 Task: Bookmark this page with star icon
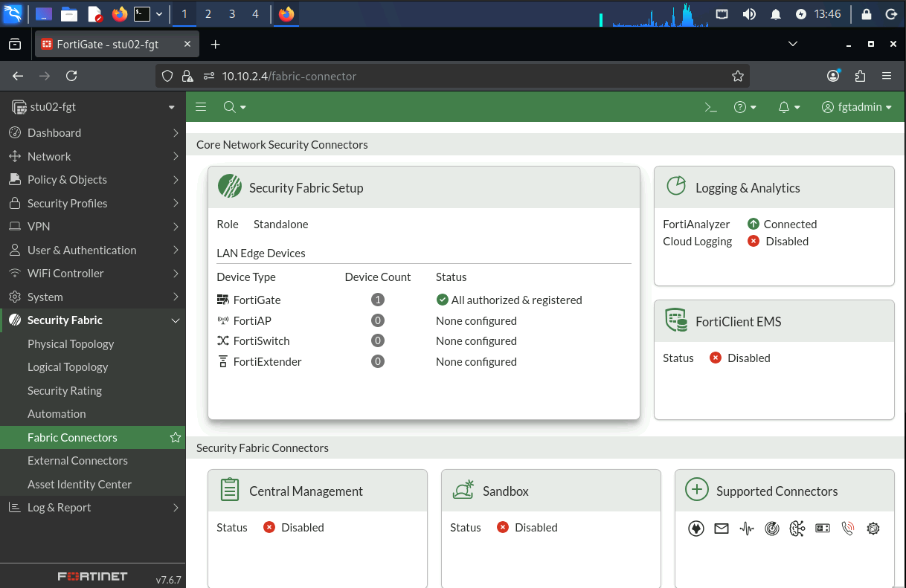(738, 76)
